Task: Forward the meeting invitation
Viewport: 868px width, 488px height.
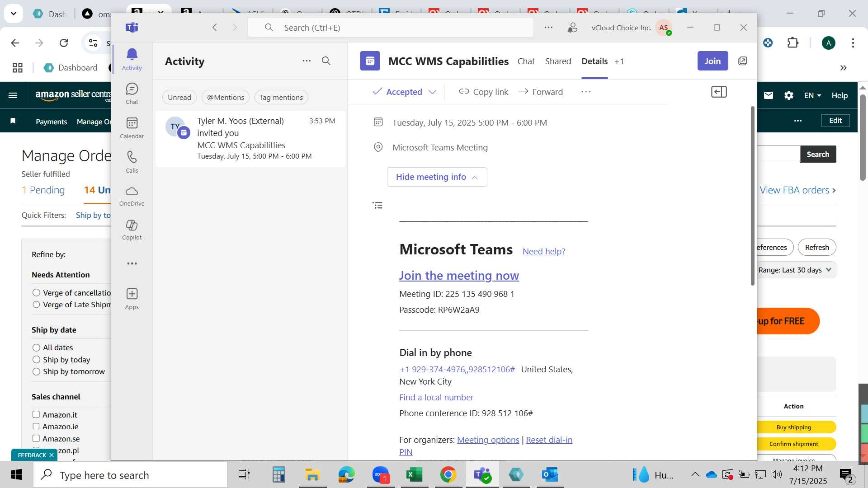Action: [x=541, y=92]
